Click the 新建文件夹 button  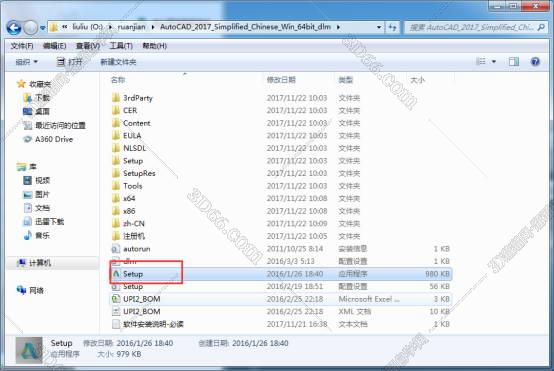(x=118, y=62)
